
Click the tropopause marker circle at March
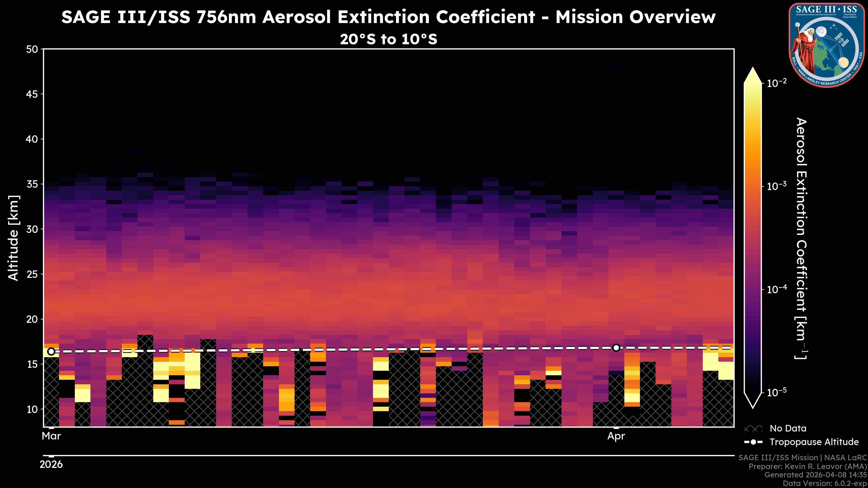click(x=51, y=352)
